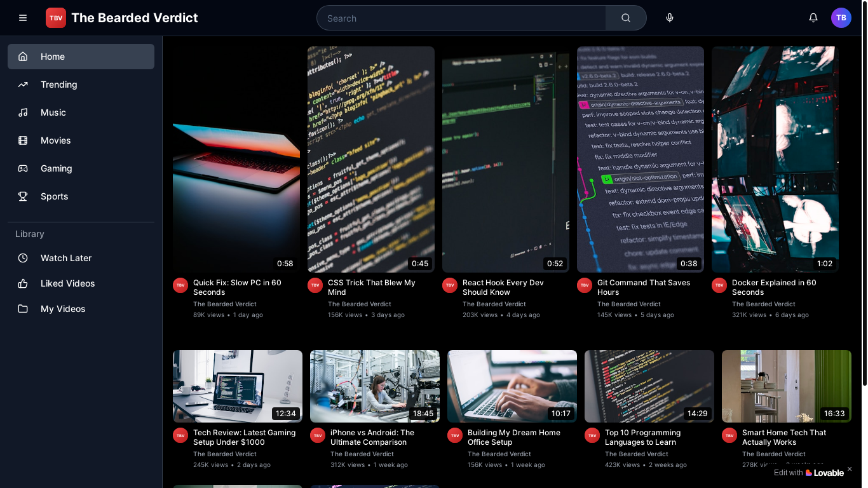Image resolution: width=868 pixels, height=488 pixels.
Task: Open My Videos library
Action: pos(81,309)
